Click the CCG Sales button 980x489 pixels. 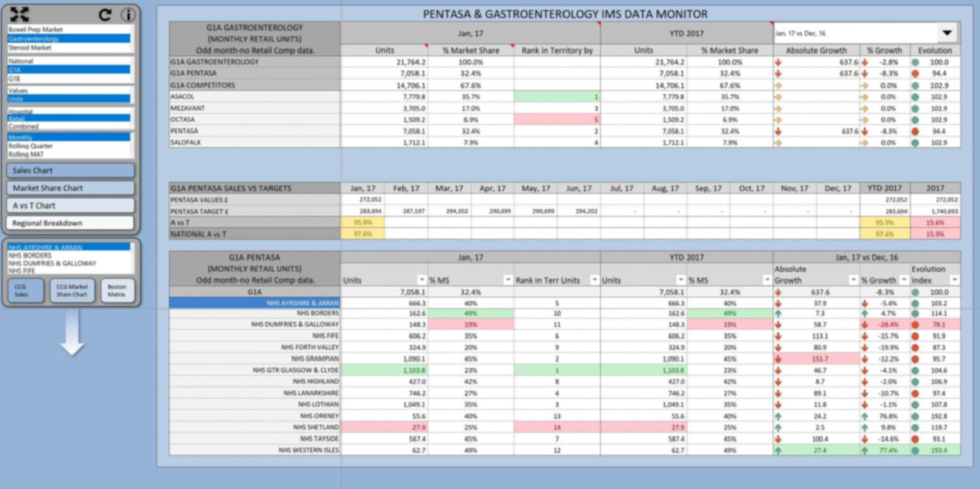[x=26, y=291]
